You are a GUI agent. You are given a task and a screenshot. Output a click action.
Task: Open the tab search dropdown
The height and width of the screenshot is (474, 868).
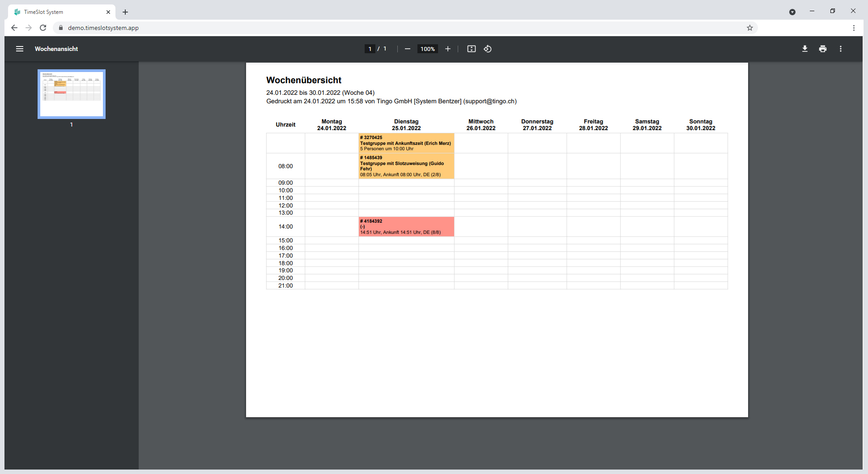[792, 12]
